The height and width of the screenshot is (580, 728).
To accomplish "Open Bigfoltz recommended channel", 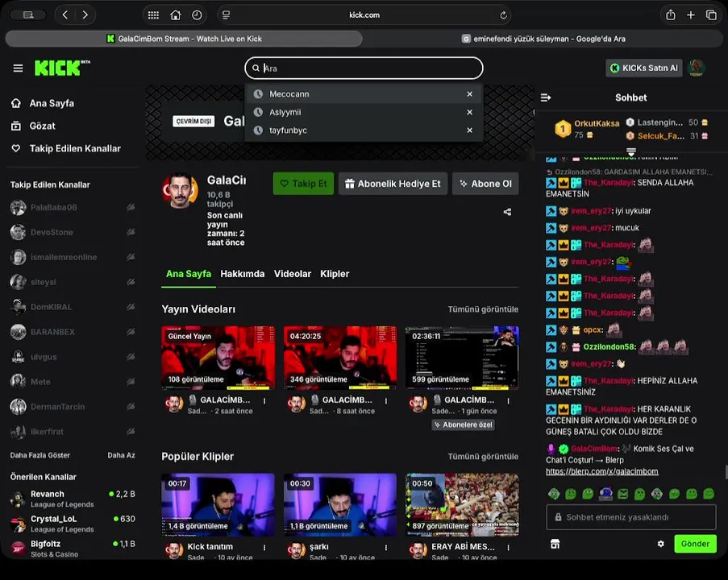I will pyautogui.click(x=73, y=549).
